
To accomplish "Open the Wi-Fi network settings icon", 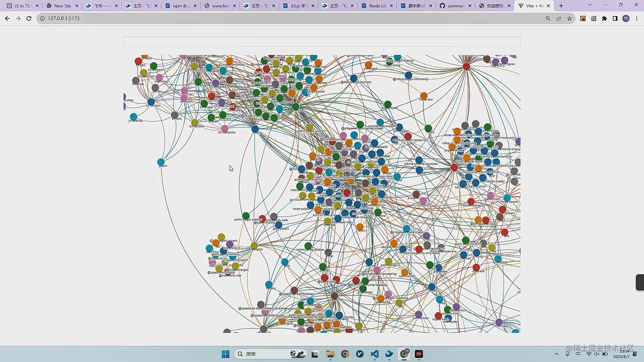I will pos(589,354).
